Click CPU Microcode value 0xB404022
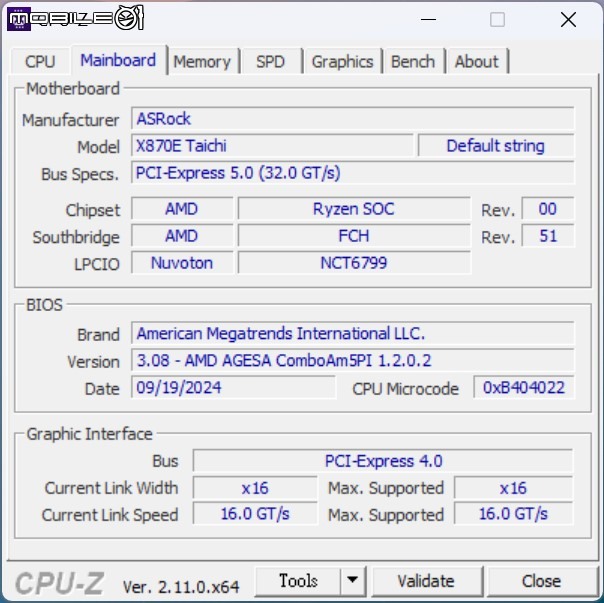 click(x=524, y=387)
